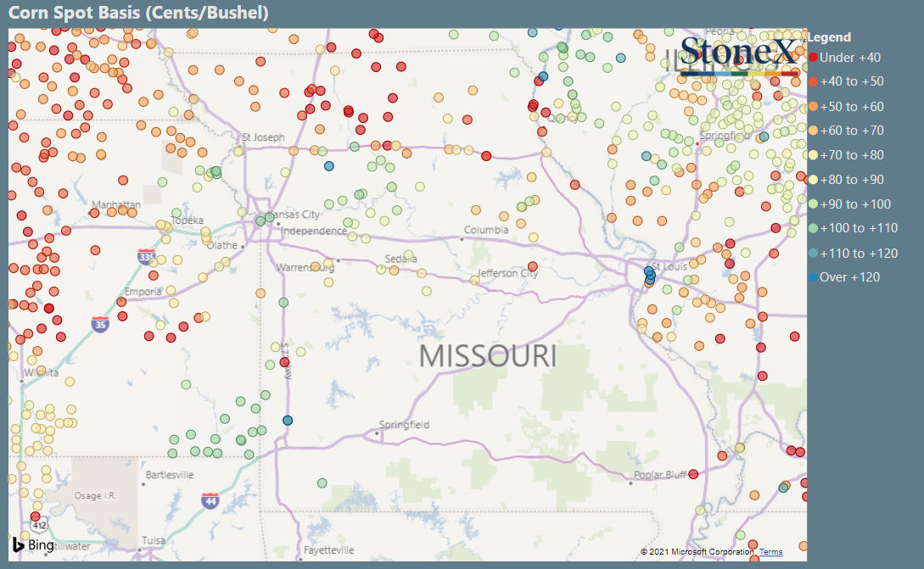Image resolution: width=924 pixels, height=569 pixels.
Task: Click the Columbia map label
Action: [486, 230]
